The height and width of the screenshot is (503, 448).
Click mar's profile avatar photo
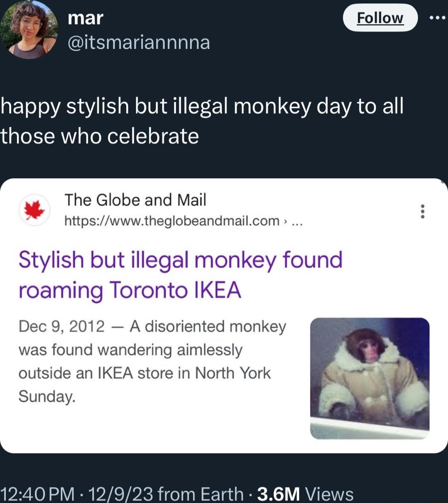click(x=28, y=29)
